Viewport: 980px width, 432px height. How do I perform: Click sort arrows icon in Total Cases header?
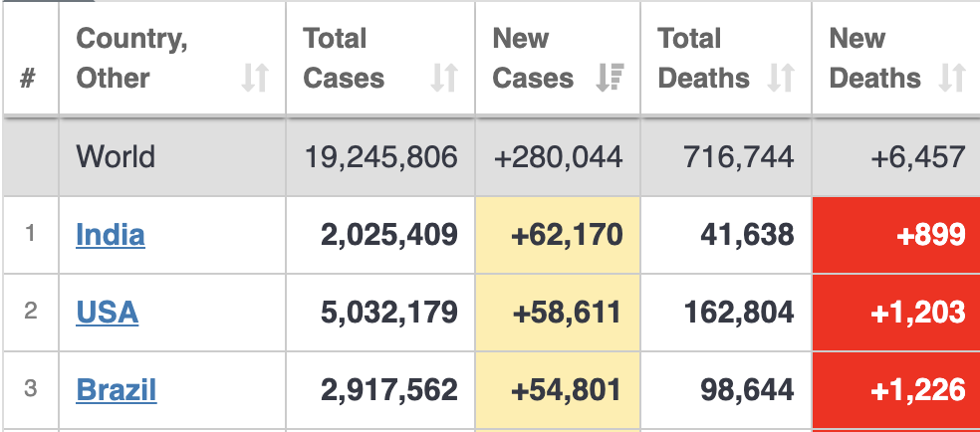pos(444,78)
